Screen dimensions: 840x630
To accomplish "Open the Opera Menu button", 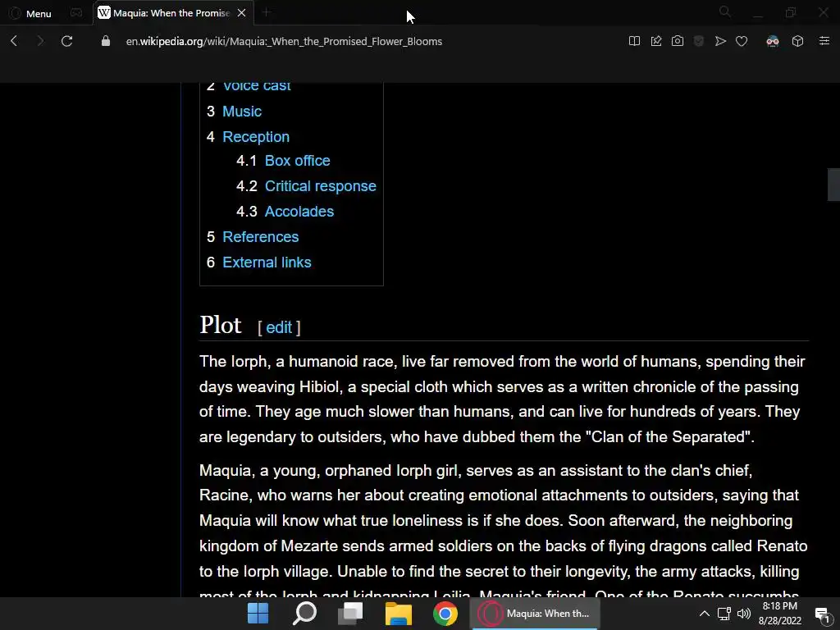I will [x=30, y=13].
